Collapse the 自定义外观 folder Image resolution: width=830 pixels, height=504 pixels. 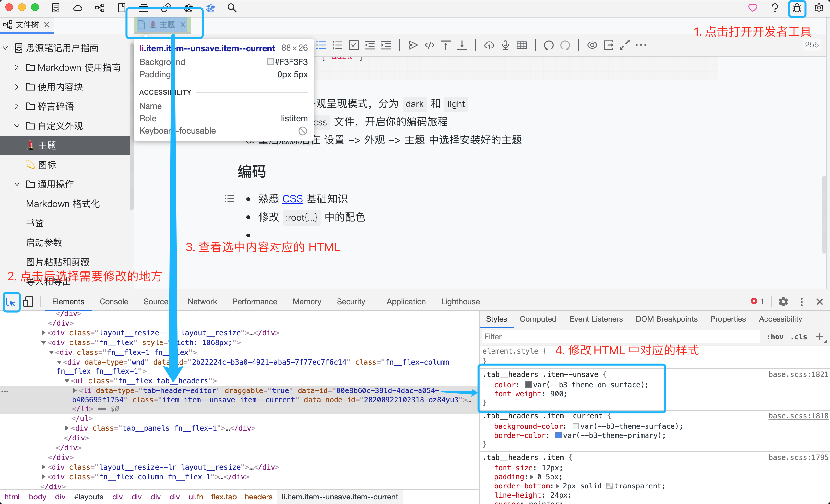tap(17, 125)
